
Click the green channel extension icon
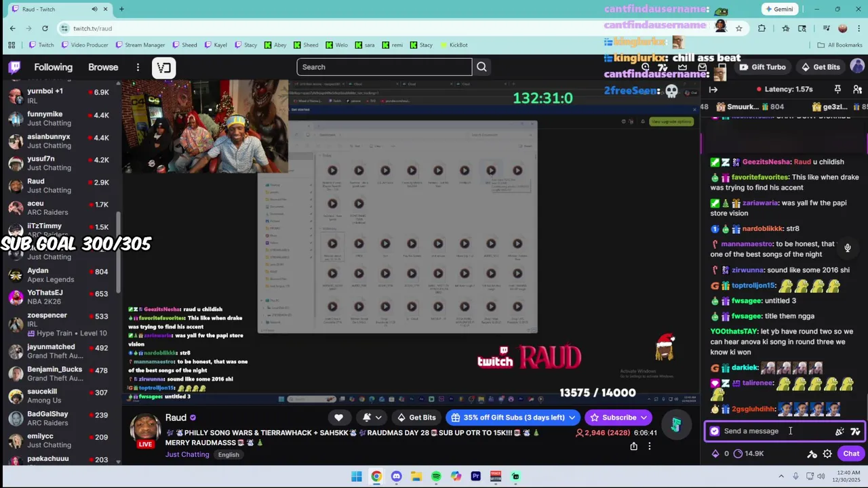coord(676,425)
